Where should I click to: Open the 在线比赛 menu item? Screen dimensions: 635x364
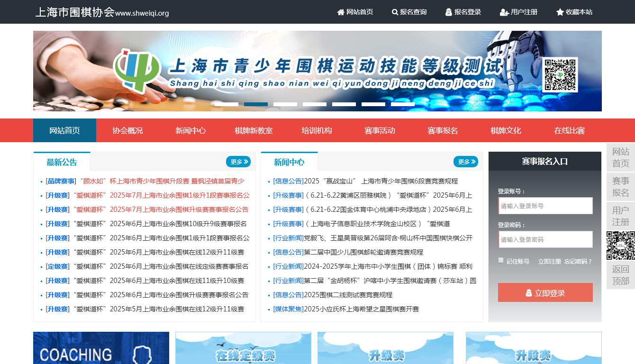click(x=569, y=130)
